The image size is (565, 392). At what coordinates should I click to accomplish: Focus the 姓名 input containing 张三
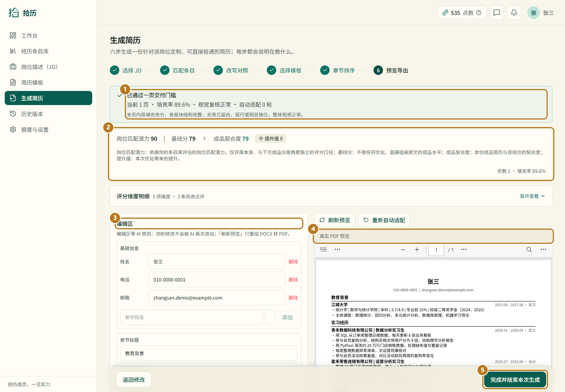tap(217, 261)
